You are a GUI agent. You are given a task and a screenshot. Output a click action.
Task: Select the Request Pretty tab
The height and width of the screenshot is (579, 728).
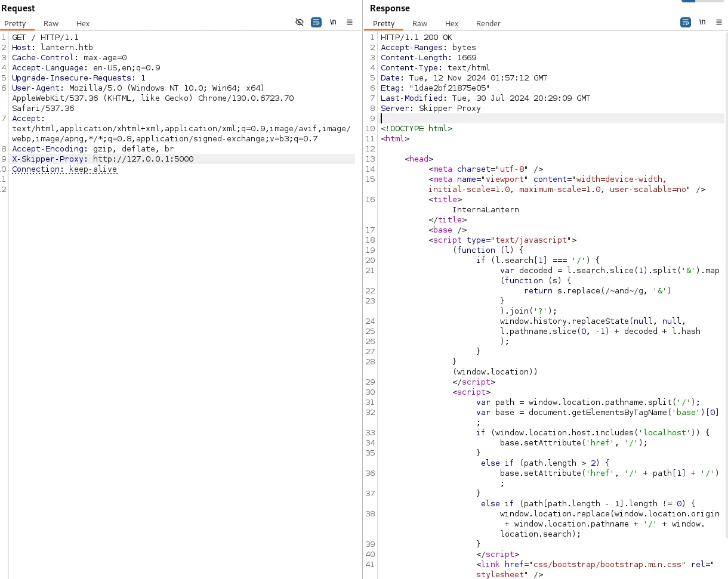(15, 23)
